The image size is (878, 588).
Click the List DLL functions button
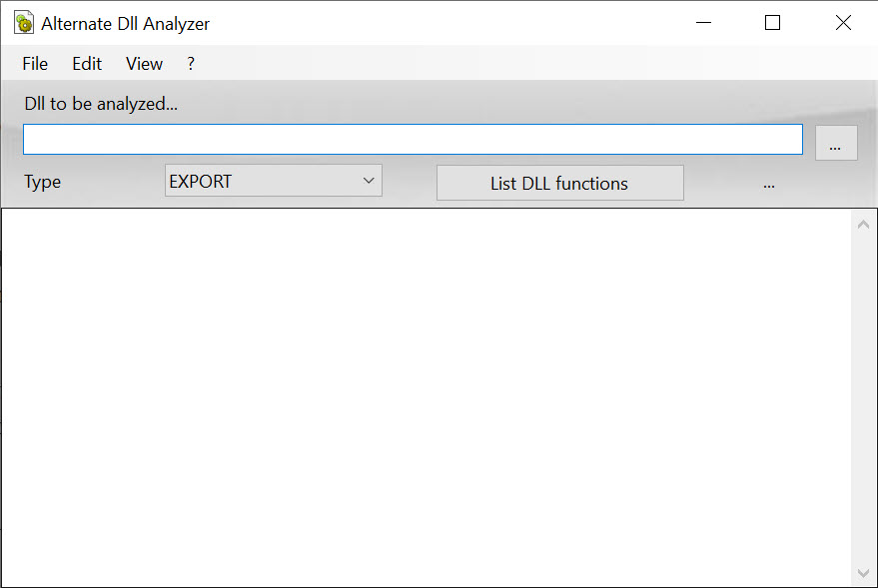[560, 183]
